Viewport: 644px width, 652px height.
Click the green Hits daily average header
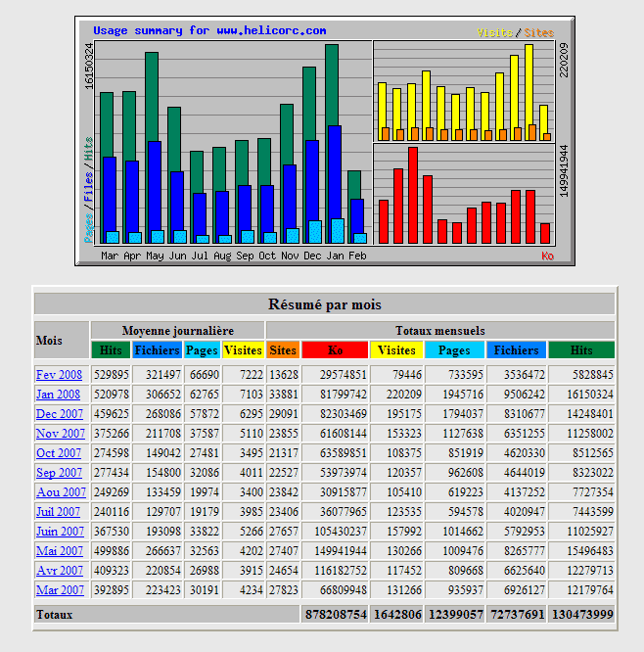(x=111, y=350)
